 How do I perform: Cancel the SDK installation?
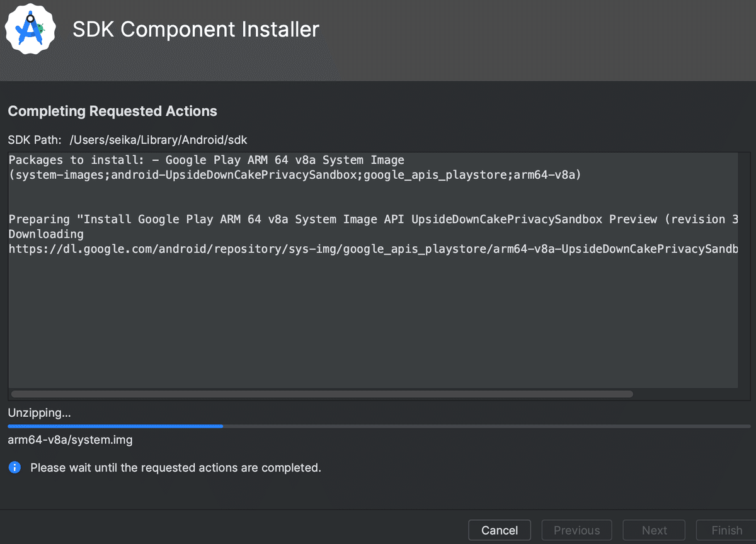[500, 530]
